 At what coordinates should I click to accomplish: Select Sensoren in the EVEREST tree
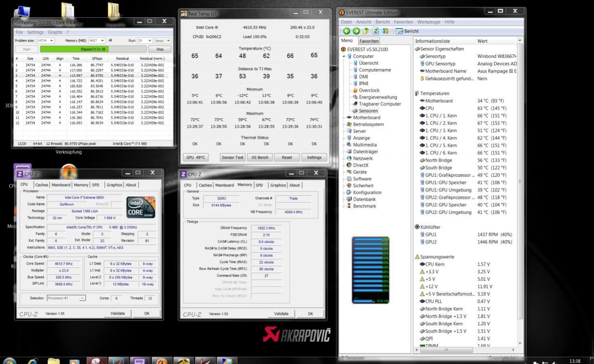point(365,111)
